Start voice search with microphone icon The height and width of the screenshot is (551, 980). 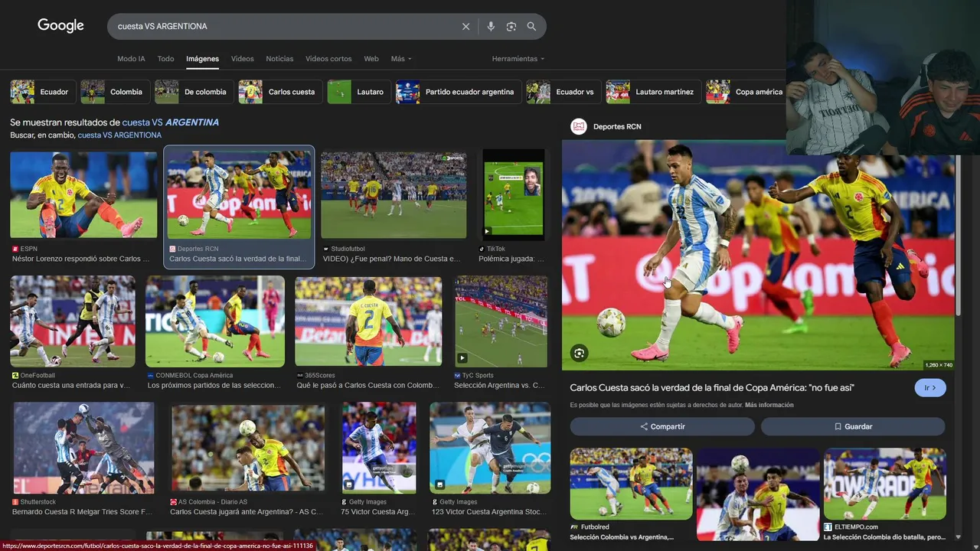(x=491, y=26)
